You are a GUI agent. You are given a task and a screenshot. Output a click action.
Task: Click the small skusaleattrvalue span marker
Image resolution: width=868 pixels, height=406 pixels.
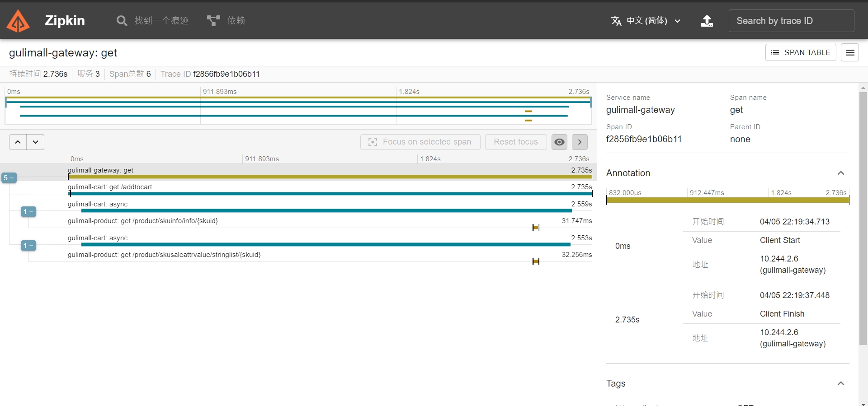[x=536, y=261]
